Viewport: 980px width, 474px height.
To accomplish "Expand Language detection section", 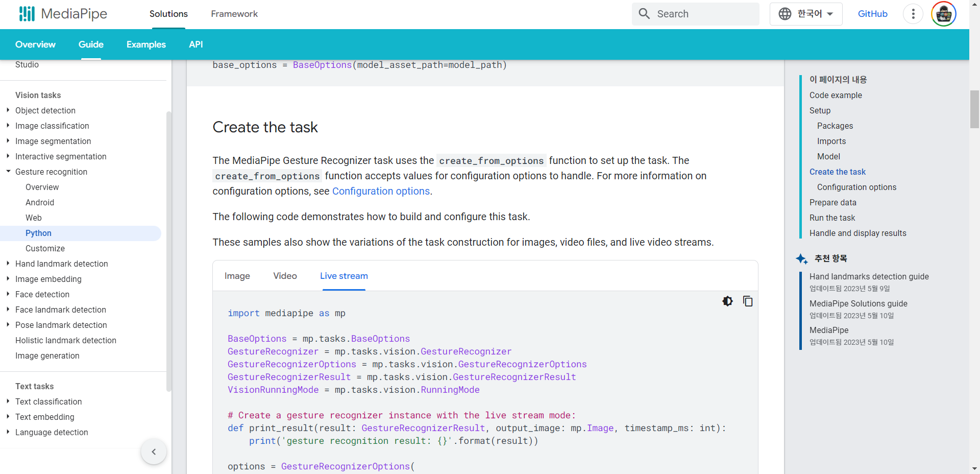I will pyautogui.click(x=8, y=432).
